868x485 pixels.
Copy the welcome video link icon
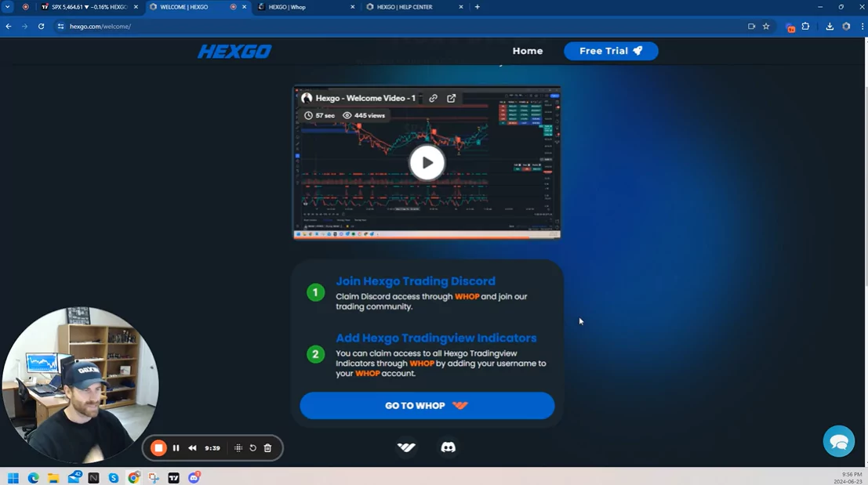[433, 99]
